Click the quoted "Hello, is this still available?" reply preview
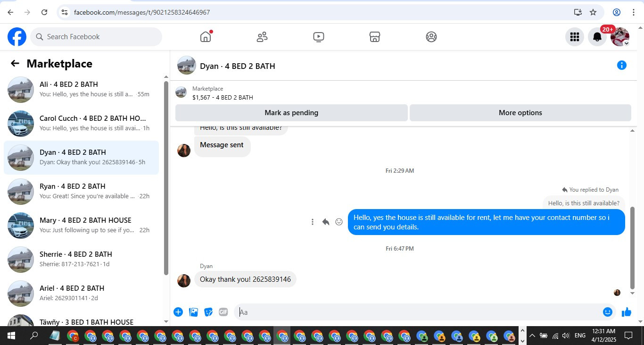644x345 pixels. (x=584, y=203)
